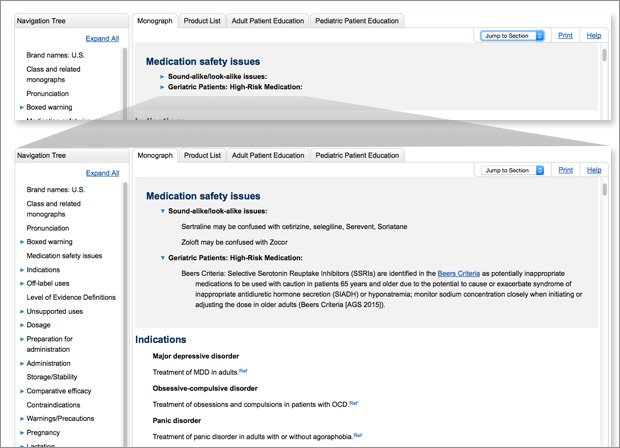620x448 pixels.
Task: Select the Product List tab in lower panel
Action: [x=202, y=155]
